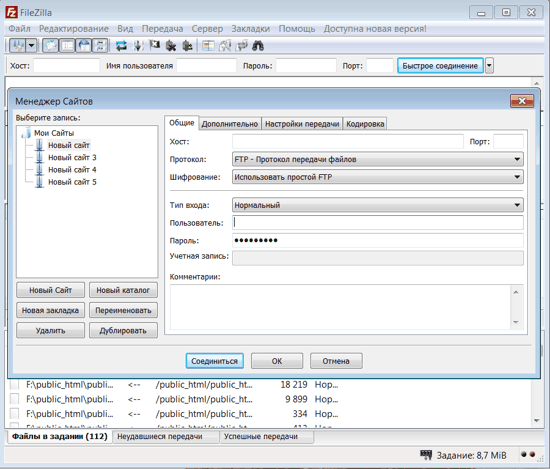Select the first Новый сайт entry
This screenshot has height=469, width=550.
tap(69, 145)
